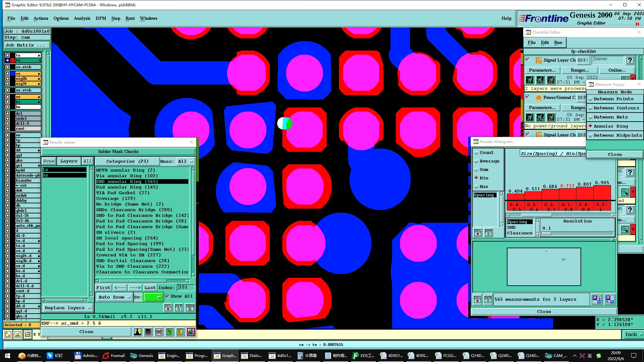The image size is (644, 362).
Task: Click the crossed-out REF icon
Action: 159,332
